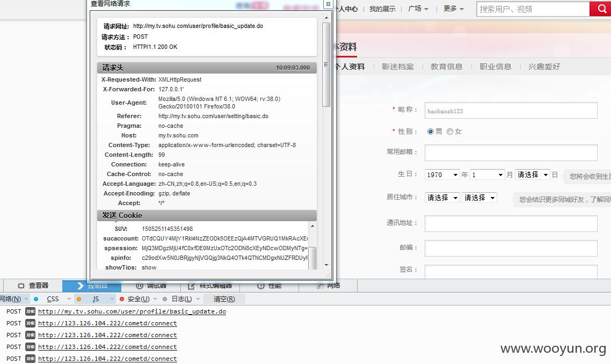Switch to the 影迷档案 tab
This screenshot has height=364, width=611.
(x=397, y=67)
